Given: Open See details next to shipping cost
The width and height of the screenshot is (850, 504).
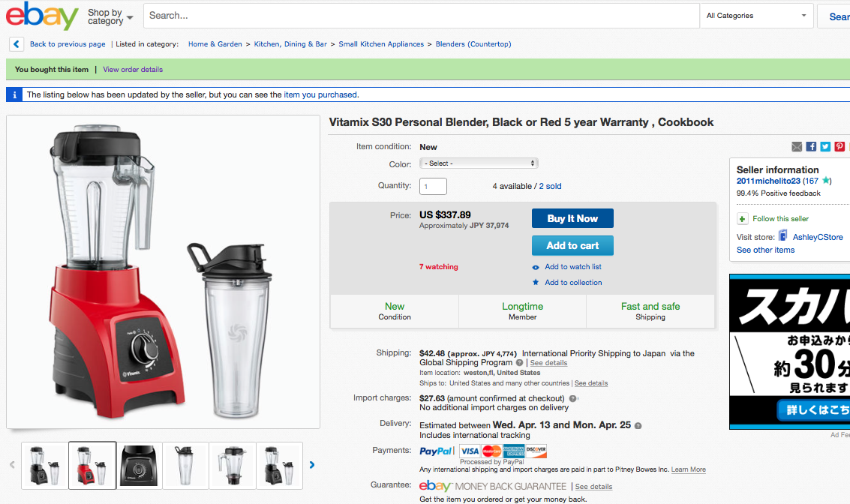Looking at the screenshot, I should point(547,363).
